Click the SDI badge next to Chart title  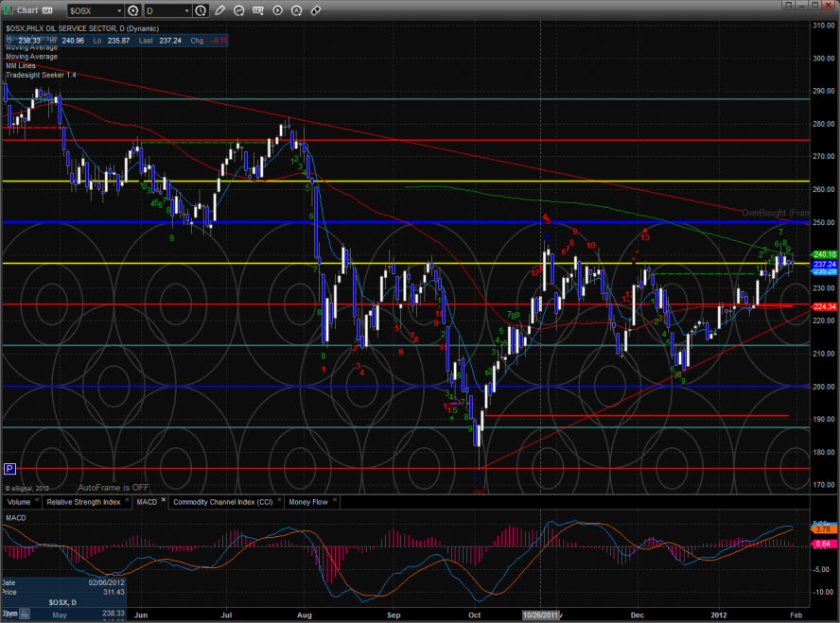47,10
